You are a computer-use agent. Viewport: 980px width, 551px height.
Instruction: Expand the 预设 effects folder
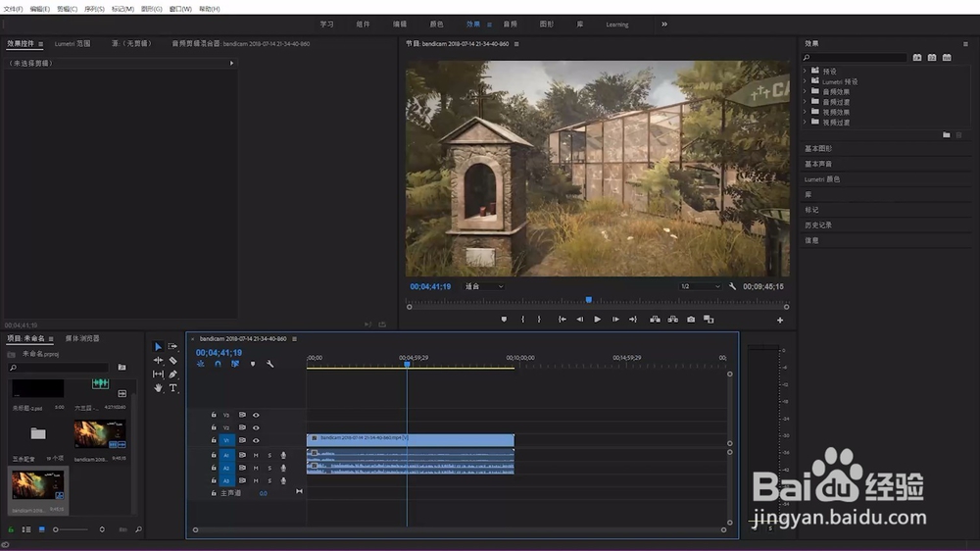point(805,71)
